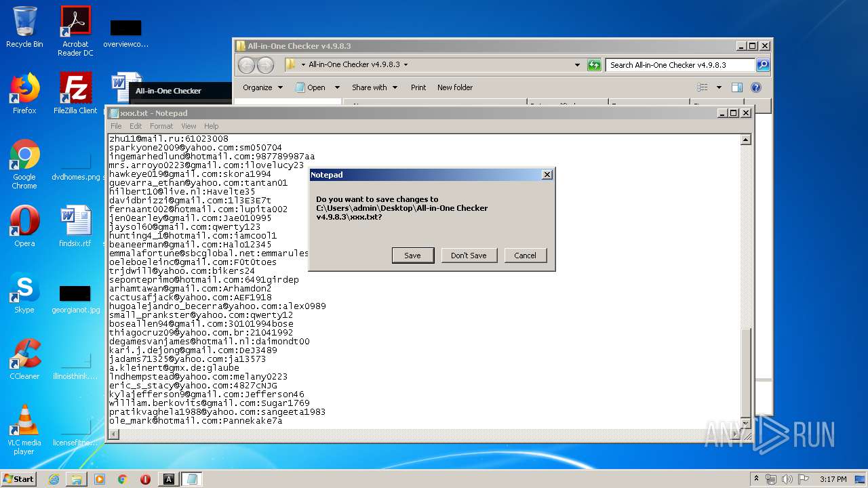The height and width of the screenshot is (488, 868).
Task: Open VLC media player shortcut
Action: tap(24, 430)
